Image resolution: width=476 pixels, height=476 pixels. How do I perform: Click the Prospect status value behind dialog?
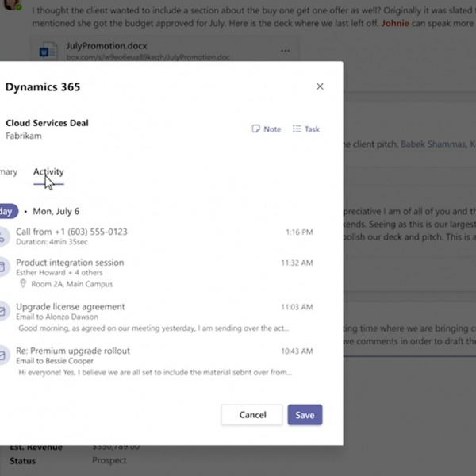(109, 460)
